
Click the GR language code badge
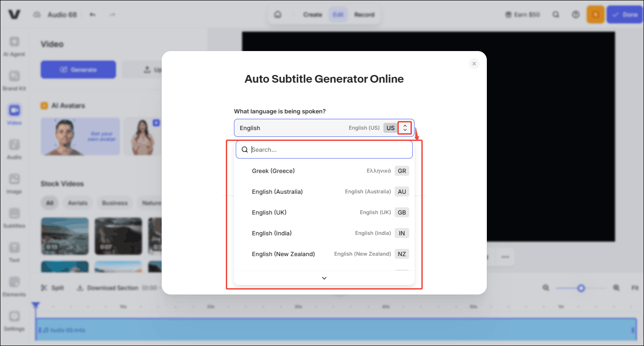(401, 171)
